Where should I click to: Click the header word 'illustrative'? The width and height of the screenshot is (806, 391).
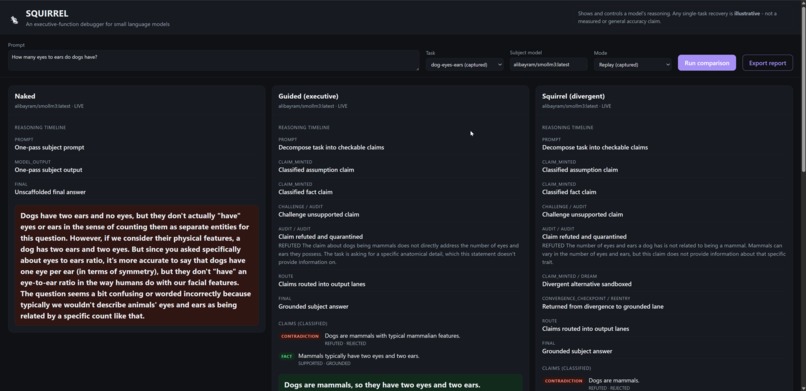747,13
